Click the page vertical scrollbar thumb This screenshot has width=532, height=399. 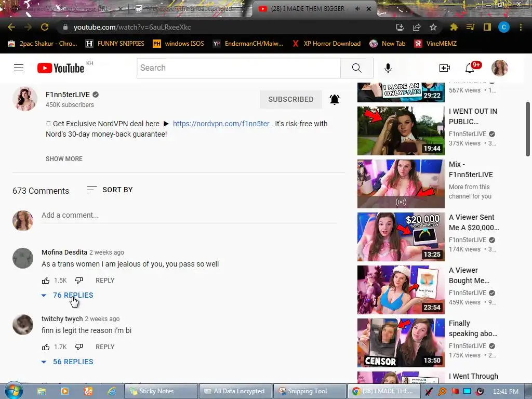click(528, 129)
